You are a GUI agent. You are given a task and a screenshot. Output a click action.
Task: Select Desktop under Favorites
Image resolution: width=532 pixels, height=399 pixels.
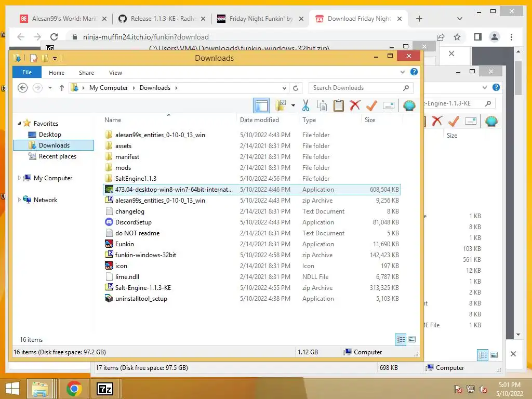(x=50, y=135)
